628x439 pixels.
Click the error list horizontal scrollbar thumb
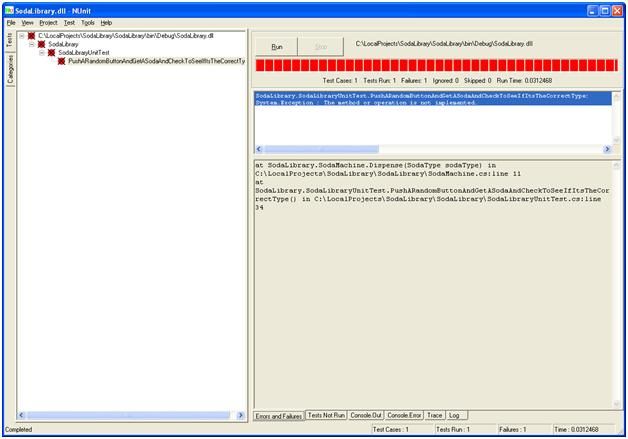pos(321,149)
